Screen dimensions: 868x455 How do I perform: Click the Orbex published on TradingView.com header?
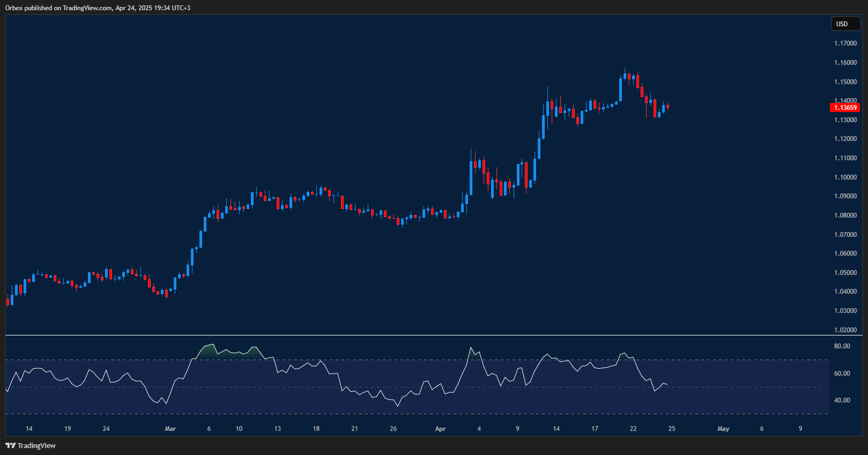coord(98,8)
